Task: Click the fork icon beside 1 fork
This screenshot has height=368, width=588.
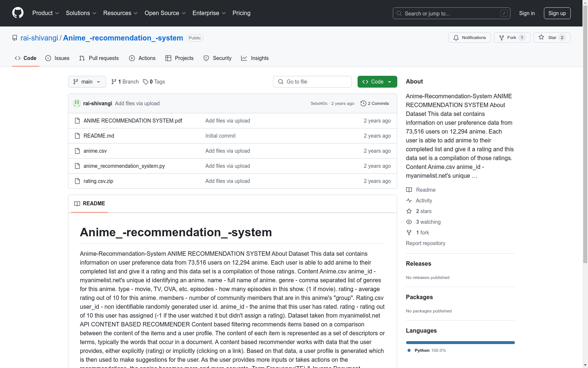Action: pyautogui.click(x=409, y=233)
